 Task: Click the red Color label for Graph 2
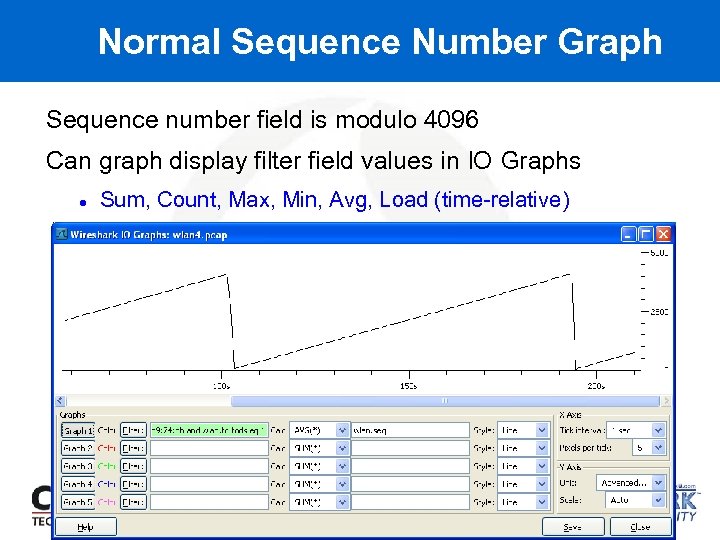(107, 448)
